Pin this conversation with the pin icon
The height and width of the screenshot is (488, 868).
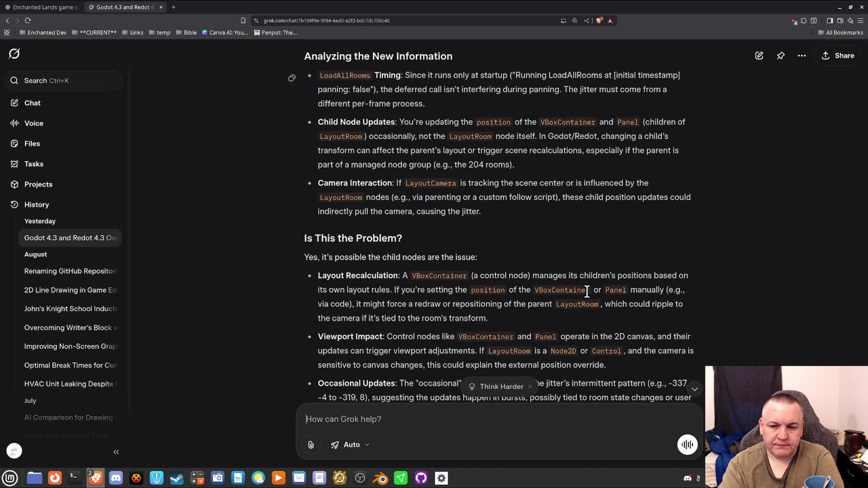(781, 56)
